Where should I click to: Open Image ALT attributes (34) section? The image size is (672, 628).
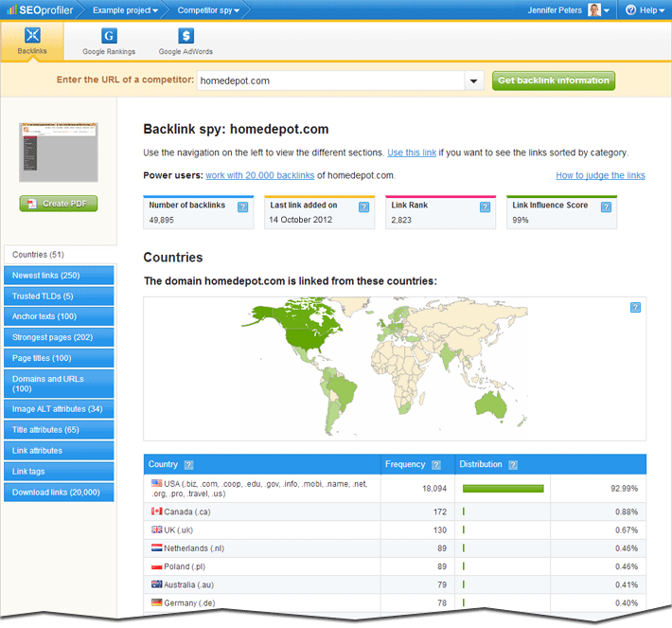(59, 409)
